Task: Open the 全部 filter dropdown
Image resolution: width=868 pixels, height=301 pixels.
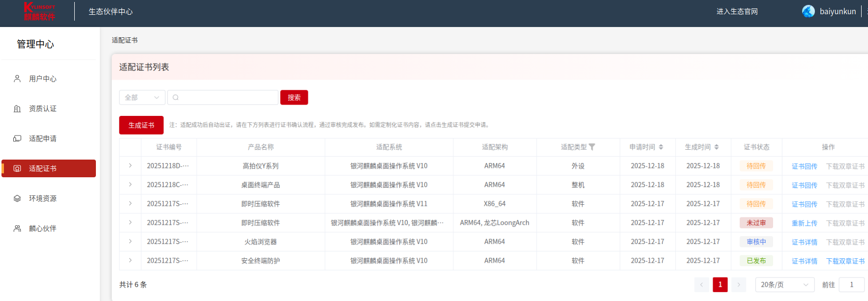Action: (x=142, y=97)
